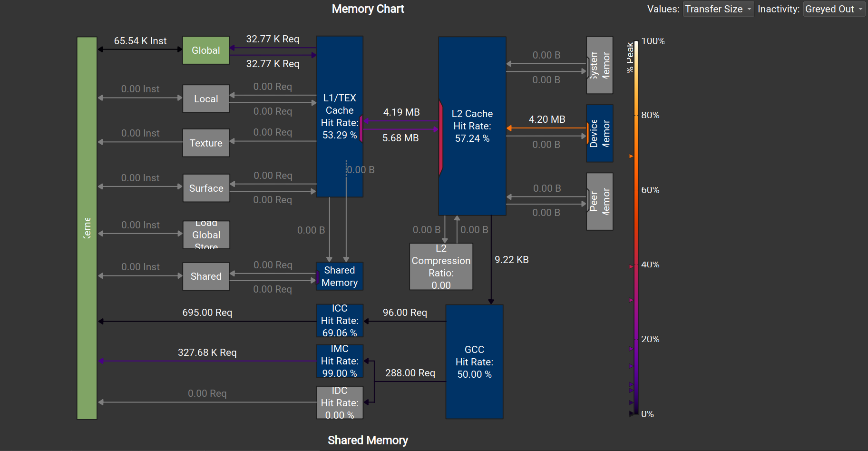This screenshot has width=868, height=451.
Task: Click the green Kernel bar
Action: [87, 228]
